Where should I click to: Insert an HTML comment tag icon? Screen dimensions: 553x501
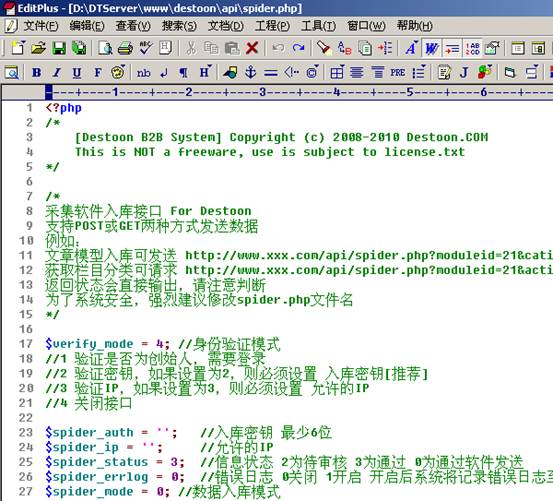[291, 73]
